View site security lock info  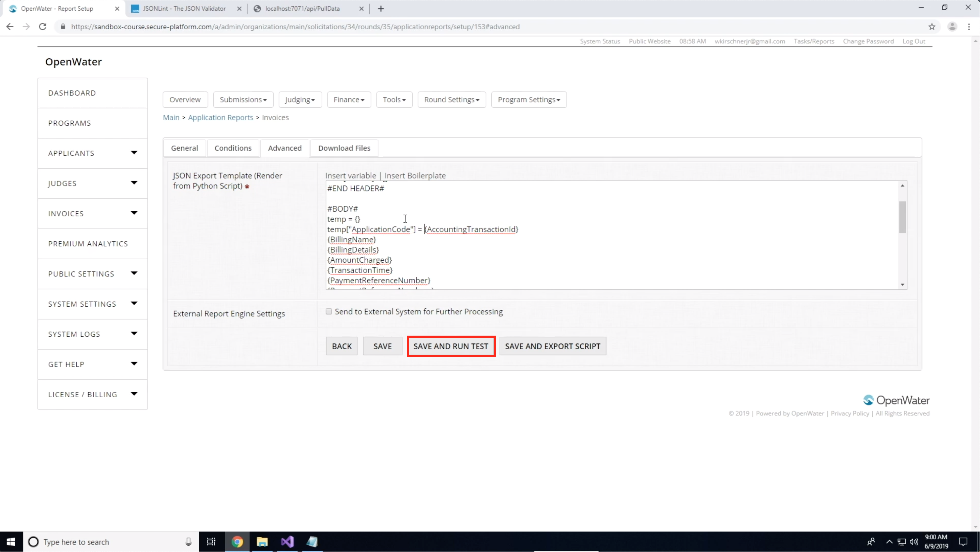pyautogui.click(x=63, y=27)
